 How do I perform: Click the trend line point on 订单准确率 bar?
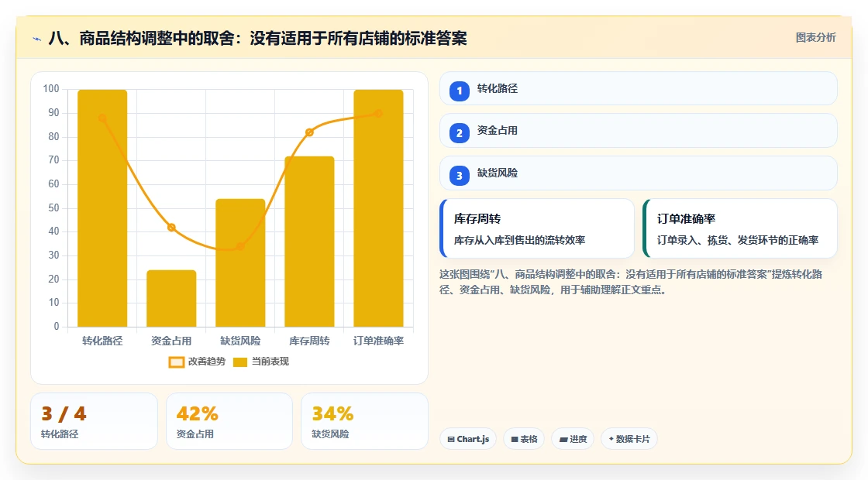coord(378,113)
